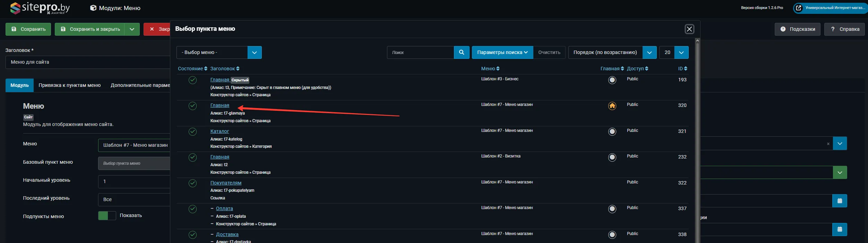Click the search magnifier icon button
Screen dimensions: 868x243
point(461,52)
